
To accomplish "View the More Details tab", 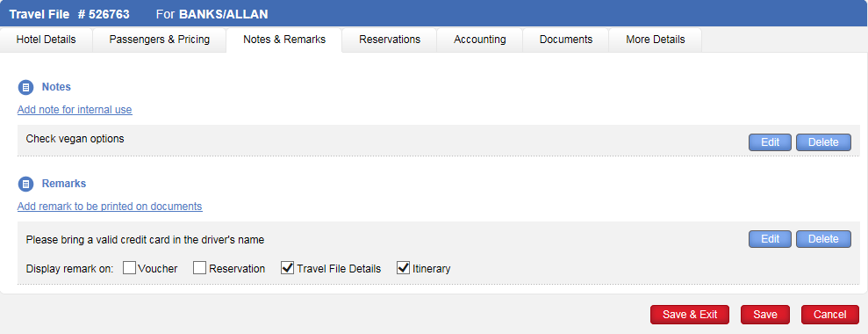I will 656,40.
